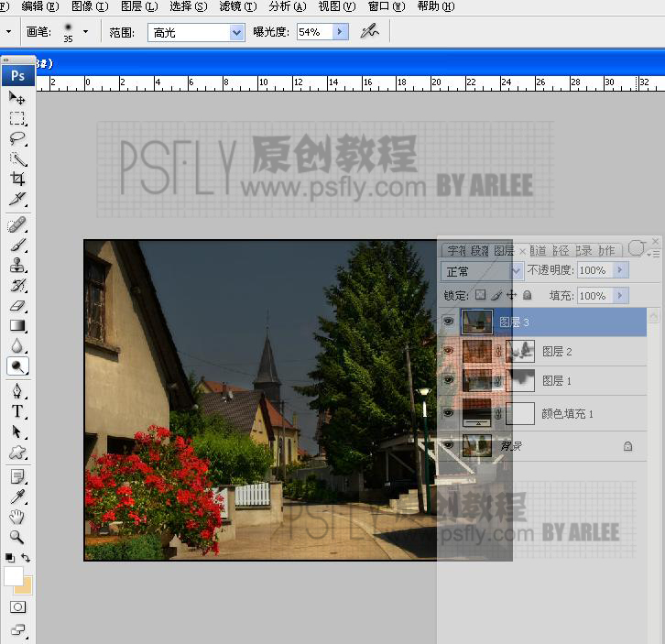665x644 pixels.
Task: Toggle lock all padlock
Action: (528, 295)
